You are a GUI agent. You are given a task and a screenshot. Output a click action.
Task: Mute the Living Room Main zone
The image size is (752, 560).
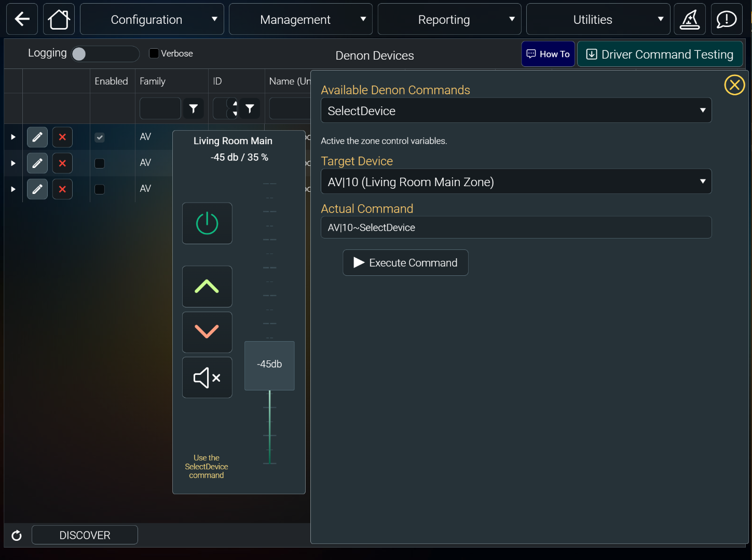click(x=207, y=377)
